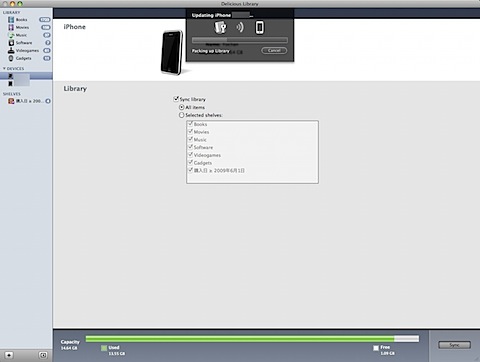Click the SHELVES section header
480x362 pixels.
pyautogui.click(x=12, y=94)
